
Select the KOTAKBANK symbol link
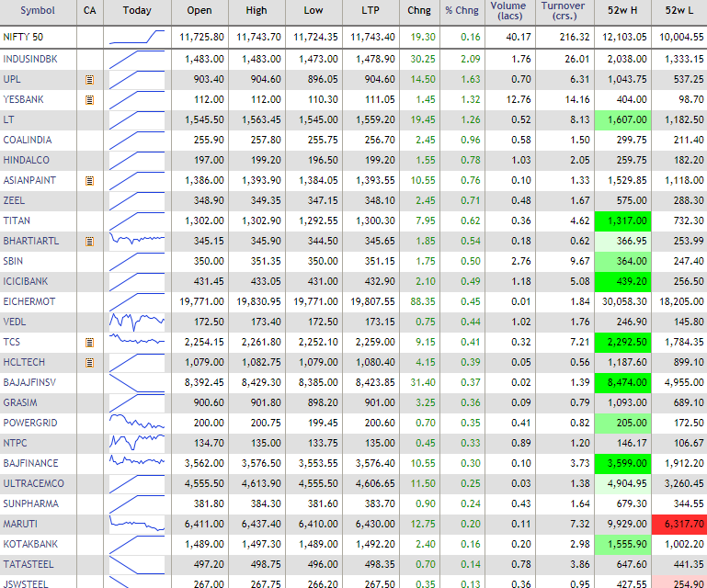(30, 544)
